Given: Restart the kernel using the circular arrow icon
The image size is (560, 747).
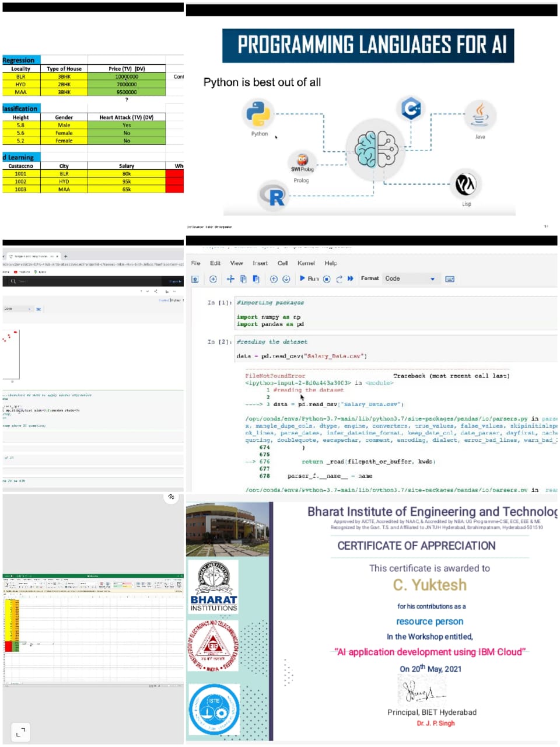Looking at the screenshot, I should coord(339,279).
